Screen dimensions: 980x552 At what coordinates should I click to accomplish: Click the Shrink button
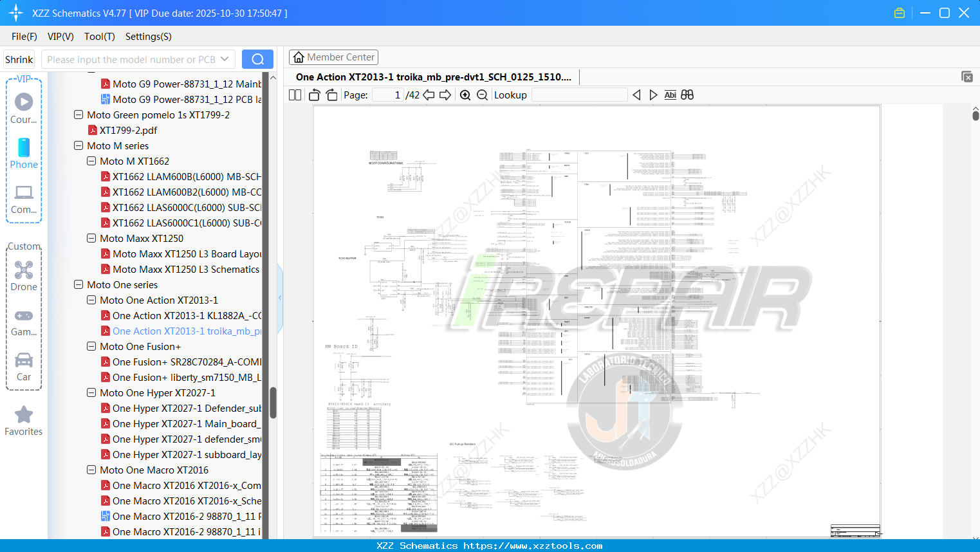pyautogui.click(x=19, y=59)
